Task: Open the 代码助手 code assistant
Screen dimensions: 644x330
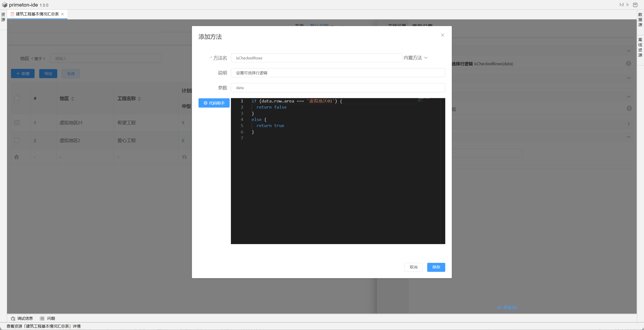Action: 214,103
